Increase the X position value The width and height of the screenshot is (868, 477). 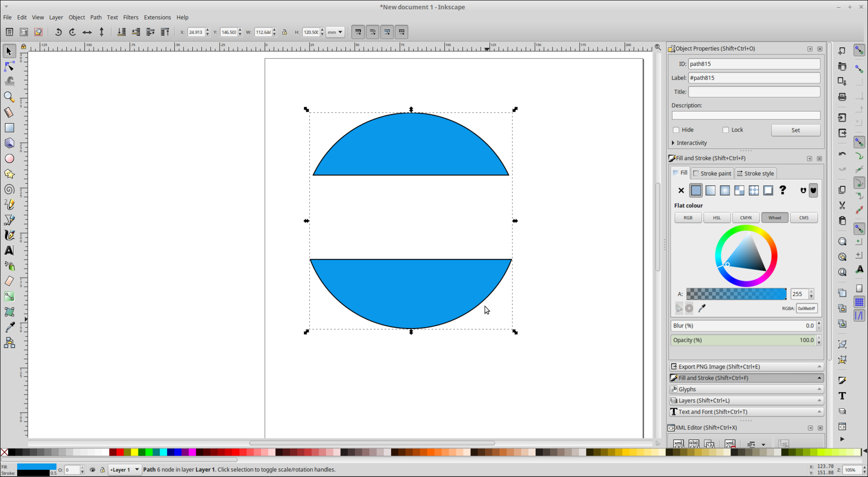point(208,30)
